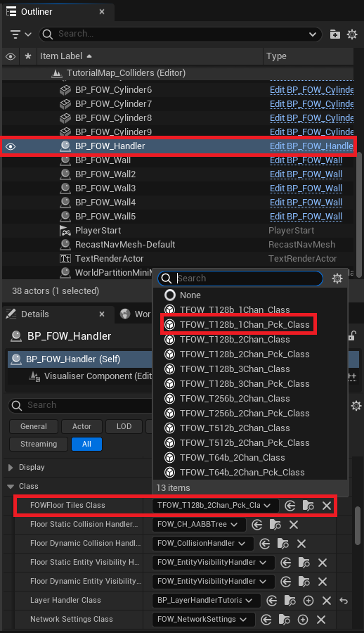
Task: Use selected asset for Floor Static Collision Handler
Action: pos(257,525)
